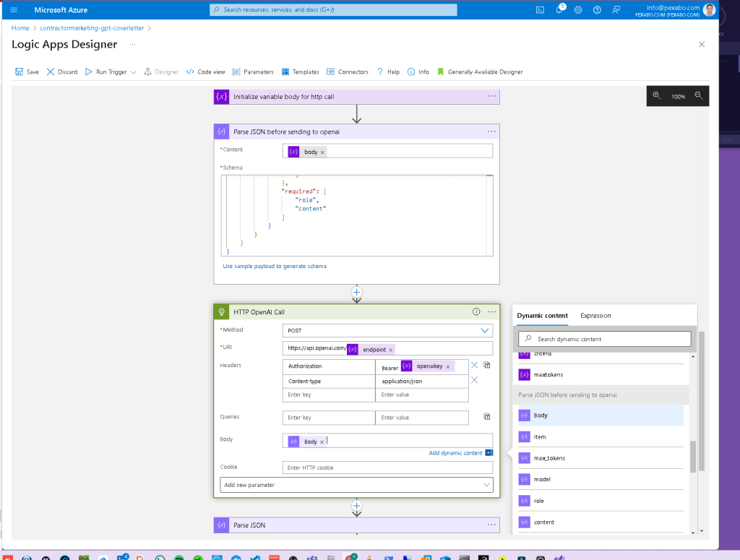Save the logic app
Screen dimensions: 740x560
27,72
